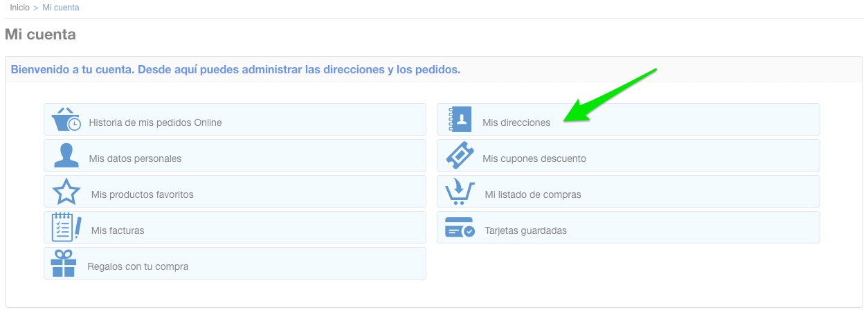Image resolution: width=868 pixels, height=312 pixels.
Task: Select Regalos con tu compra
Action: coord(138,266)
